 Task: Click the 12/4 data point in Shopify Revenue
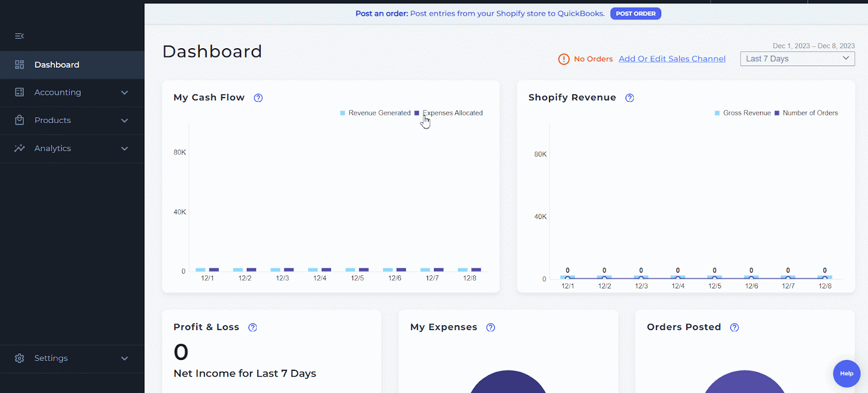tap(678, 278)
